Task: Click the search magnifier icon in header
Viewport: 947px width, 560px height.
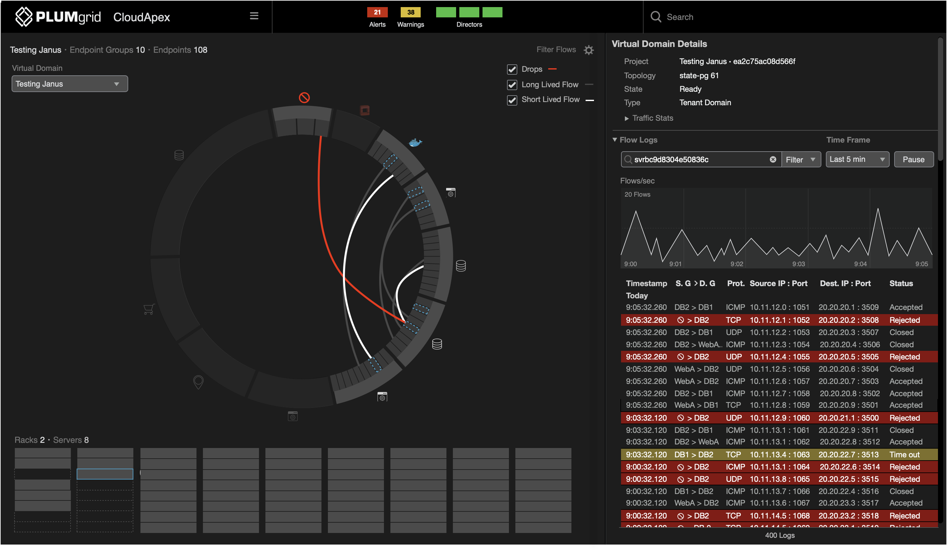Action: (x=656, y=17)
